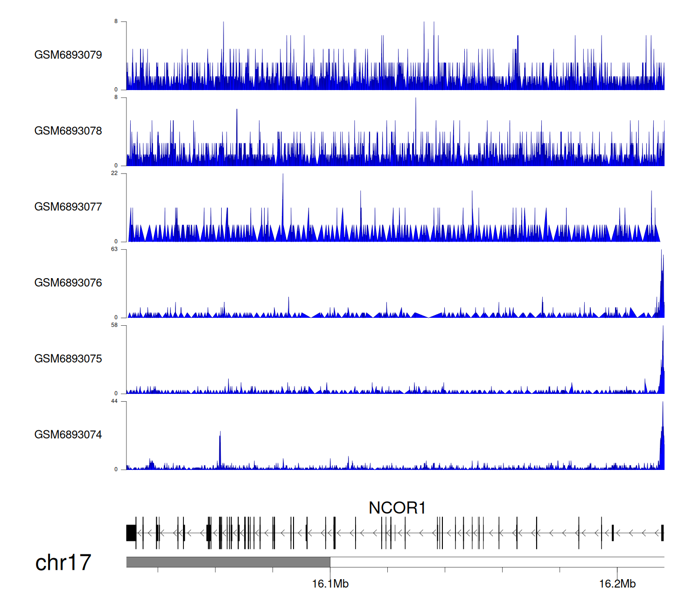Click the rightmost exon of the NCOR1 gene
This screenshot has width=700, height=616.
click(662, 533)
